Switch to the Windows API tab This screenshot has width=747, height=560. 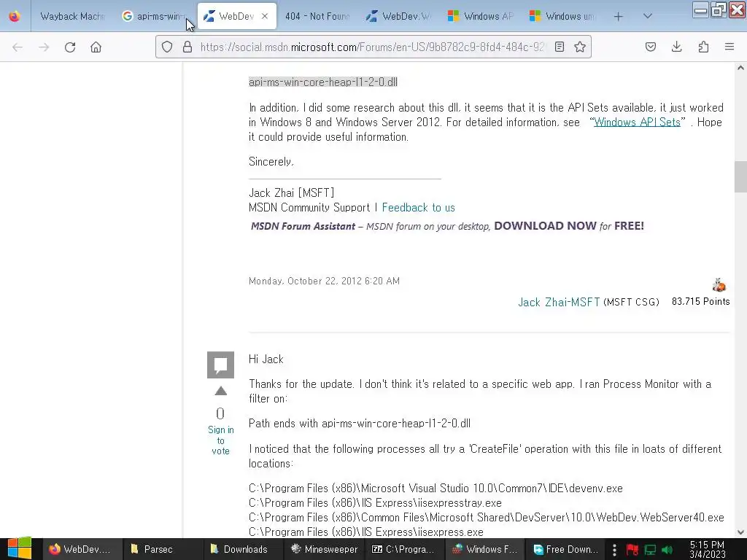coord(481,16)
